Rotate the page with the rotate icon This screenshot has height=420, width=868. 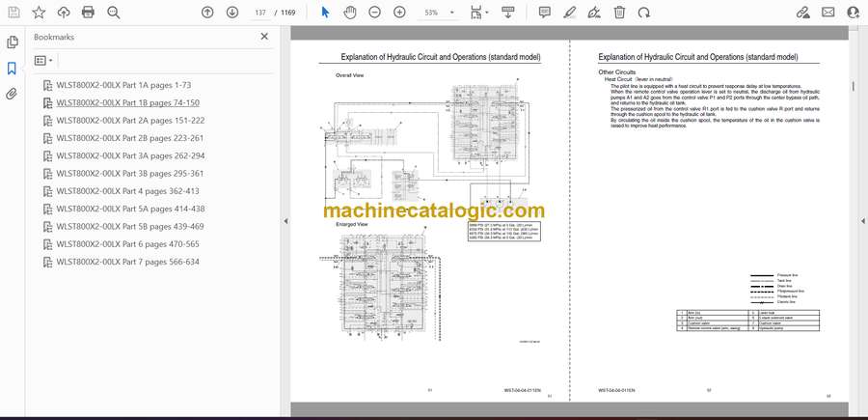(644, 13)
